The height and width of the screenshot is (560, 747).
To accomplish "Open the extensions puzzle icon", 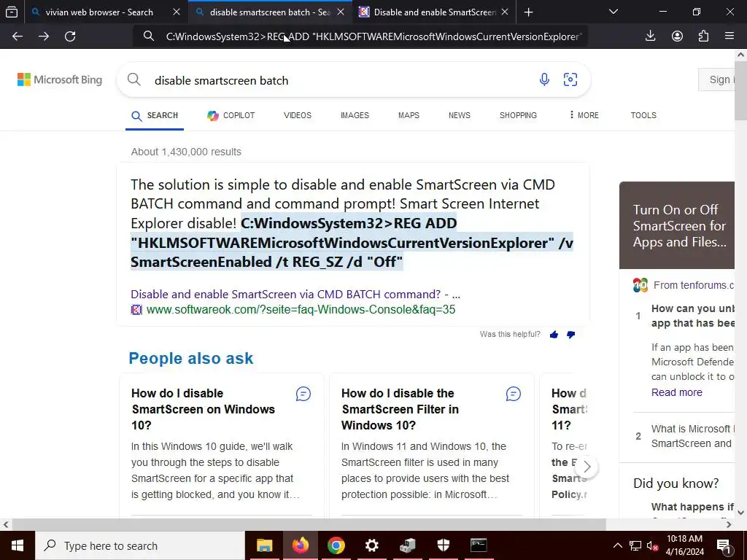I will [x=703, y=36].
